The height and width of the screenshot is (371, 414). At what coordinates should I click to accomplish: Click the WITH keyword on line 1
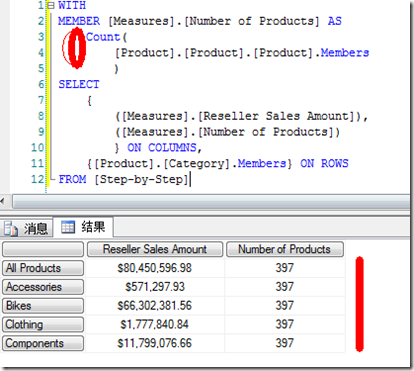(x=72, y=5)
